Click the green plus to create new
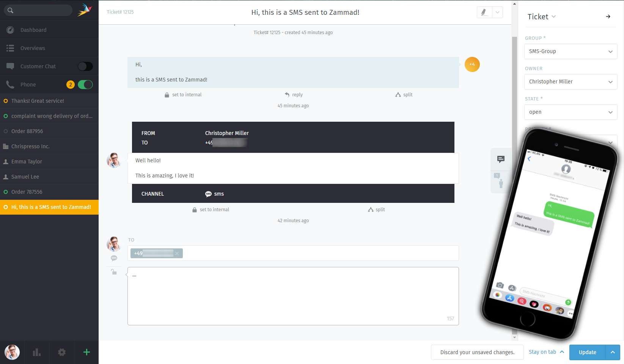Screen dimensions: 624x364 86,352
